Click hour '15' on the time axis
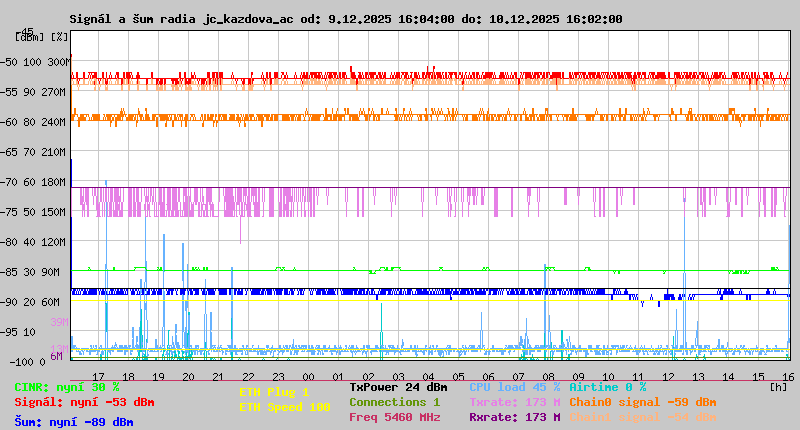 [759, 377]
